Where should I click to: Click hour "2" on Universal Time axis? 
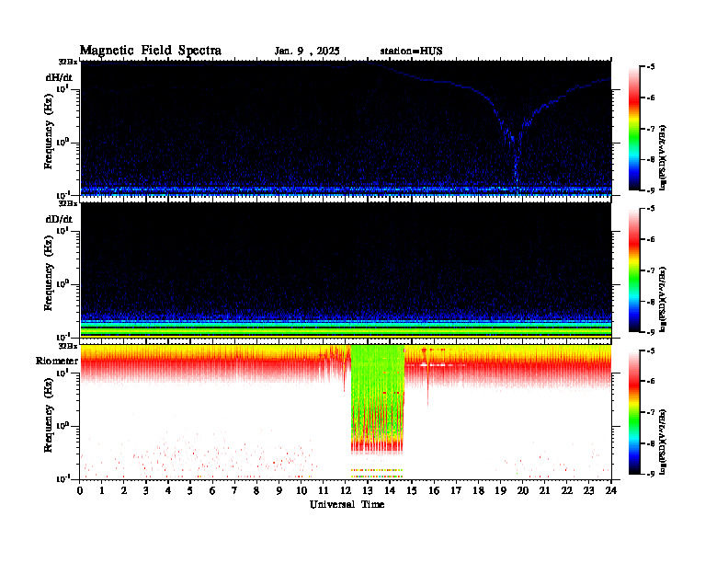[x=124, y=490]
